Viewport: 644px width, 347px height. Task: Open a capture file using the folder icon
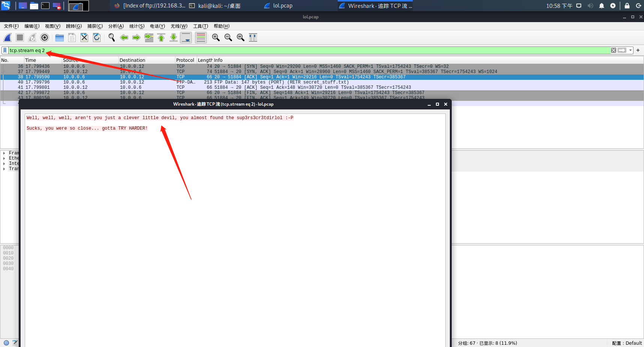point(60,37)
